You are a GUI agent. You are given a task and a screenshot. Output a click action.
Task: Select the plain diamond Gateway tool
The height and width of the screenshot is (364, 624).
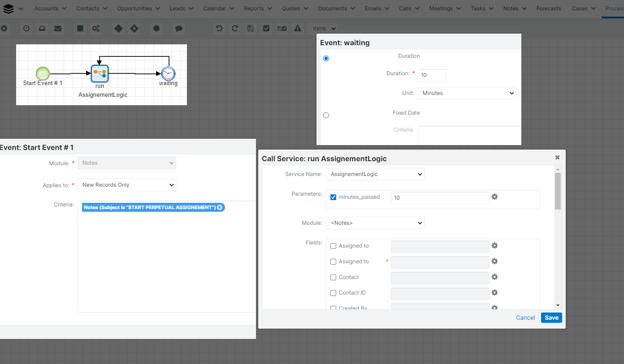tap(118, 28)
